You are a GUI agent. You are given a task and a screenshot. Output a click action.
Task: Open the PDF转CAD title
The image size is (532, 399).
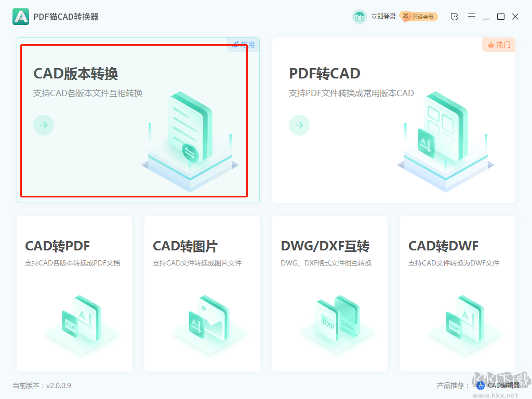tap(324, 74)
